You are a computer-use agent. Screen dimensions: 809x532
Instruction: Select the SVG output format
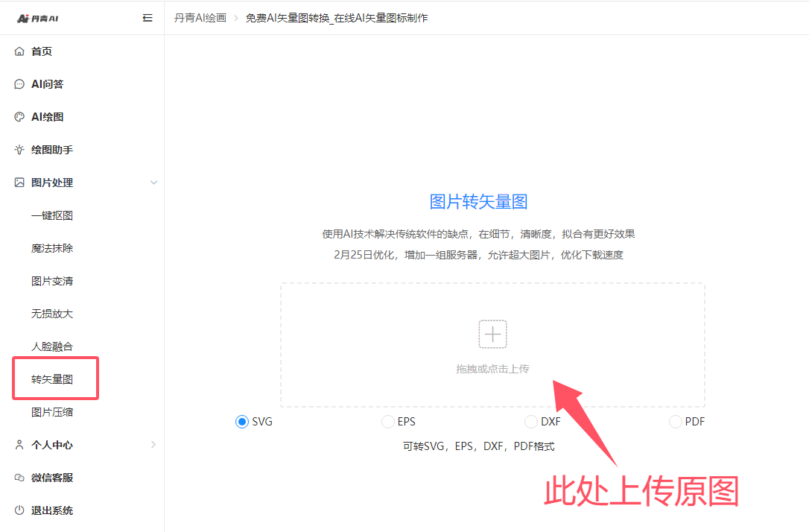click(x=242, y=422)
